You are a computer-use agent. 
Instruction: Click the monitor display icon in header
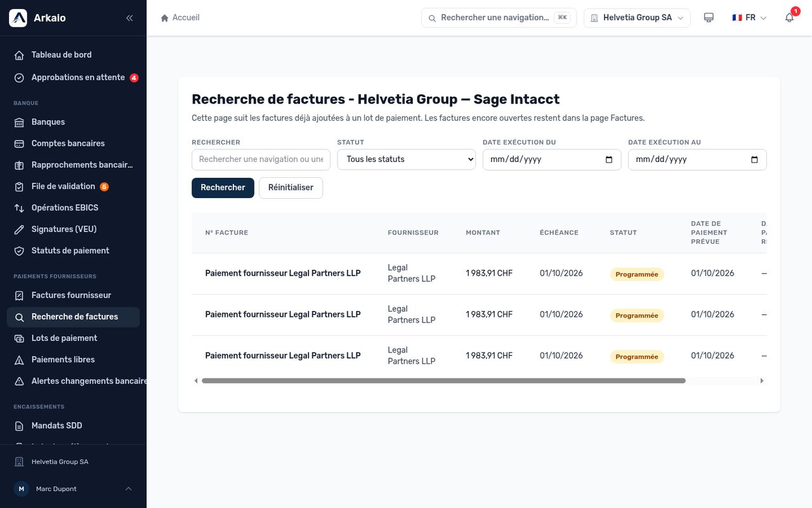pos(709,18)
